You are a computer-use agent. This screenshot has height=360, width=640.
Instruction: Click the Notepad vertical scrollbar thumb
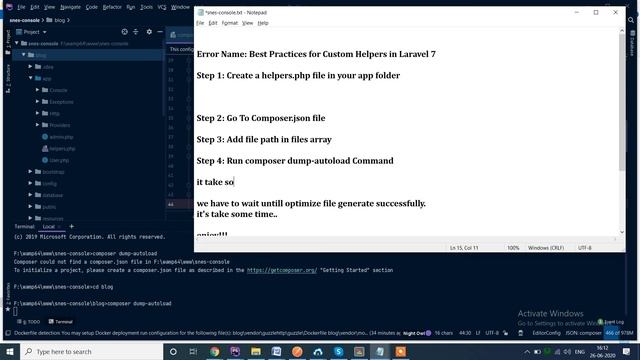[622, 102]
